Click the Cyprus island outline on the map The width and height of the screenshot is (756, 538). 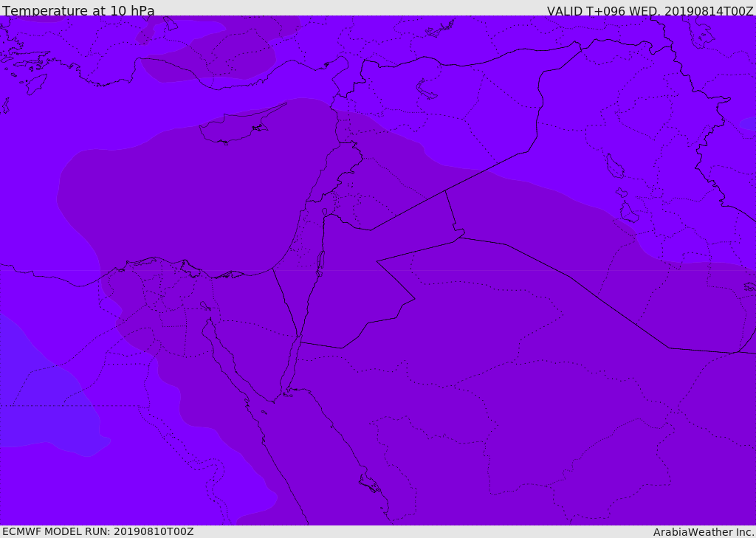pos(241,125)
